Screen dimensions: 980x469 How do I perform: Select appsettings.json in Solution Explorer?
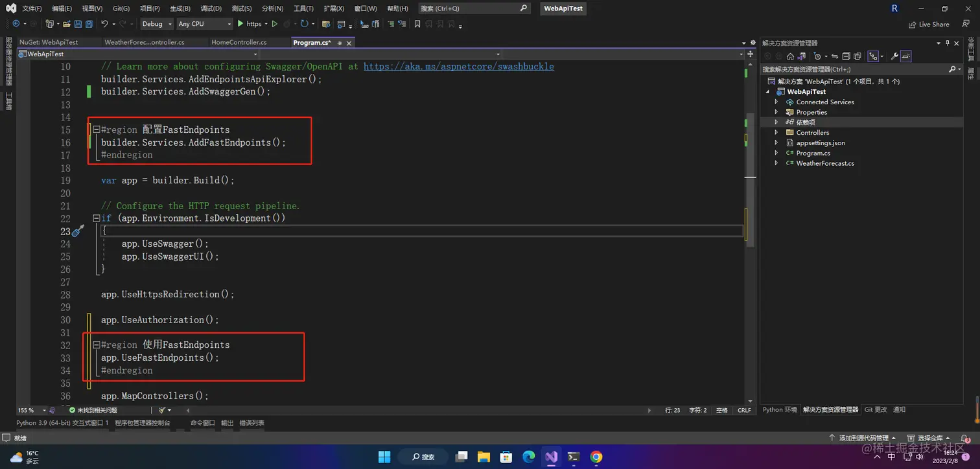click(x=820, y=143)
